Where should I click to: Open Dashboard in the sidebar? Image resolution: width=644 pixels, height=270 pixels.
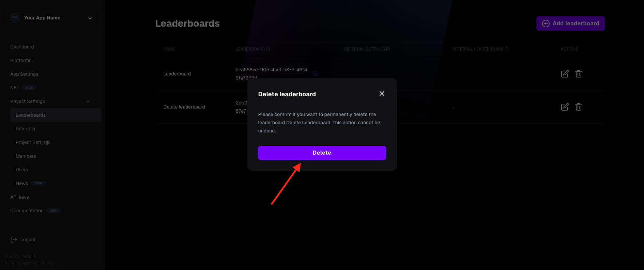[x=22, y=47]
